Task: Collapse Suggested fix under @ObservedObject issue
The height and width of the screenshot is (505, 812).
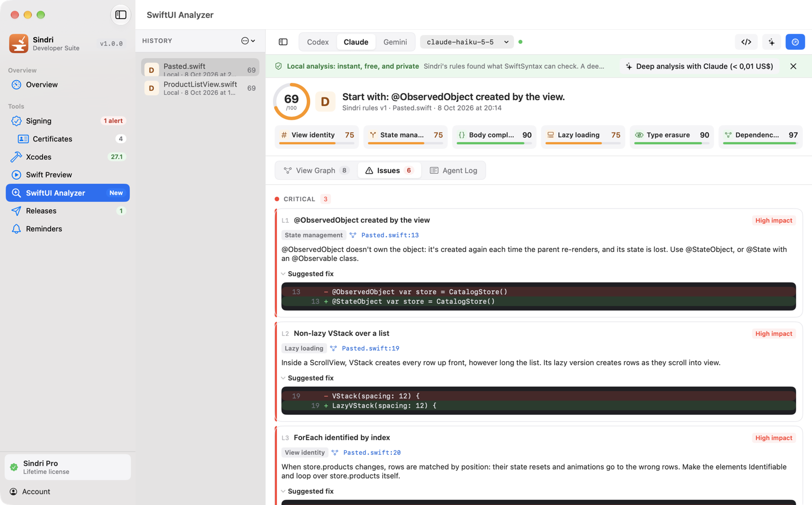Action: (x=308, y=274)
